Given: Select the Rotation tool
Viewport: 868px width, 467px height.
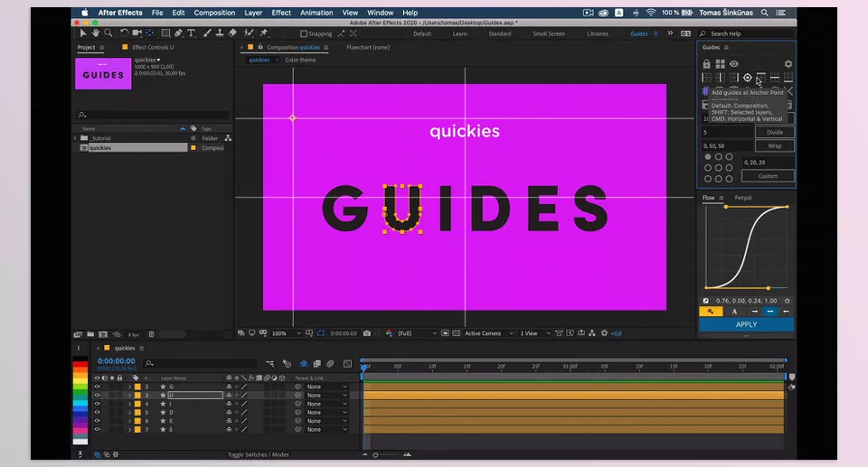Looking at the screenshot, I should click(x=124, y=33).
